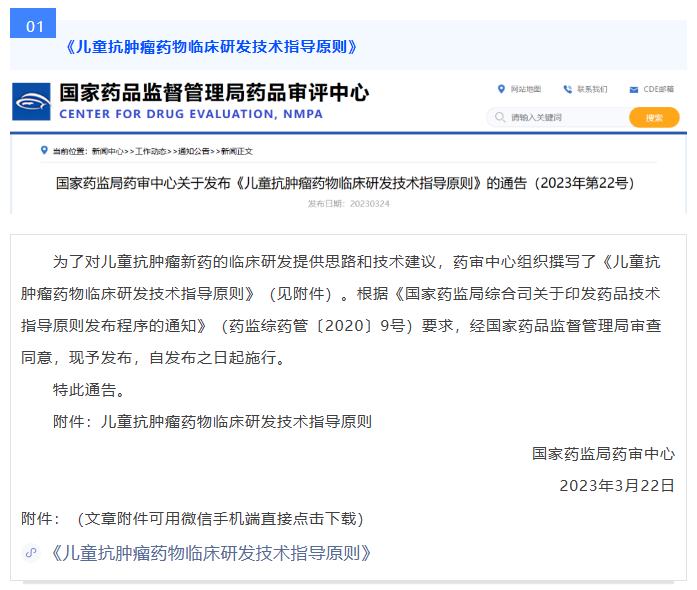Download the attachment 《儿童抗肿瘤药物临床研发技术指导原则》 at bottom
The height and width of the screenshot is (590, 697).
pyautogui.click(x=210, y=553)
